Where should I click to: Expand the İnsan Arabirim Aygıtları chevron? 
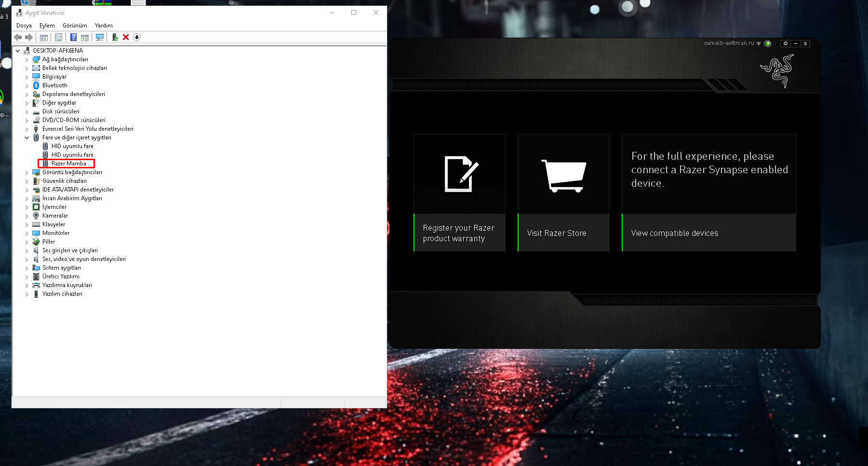(27, 198)
